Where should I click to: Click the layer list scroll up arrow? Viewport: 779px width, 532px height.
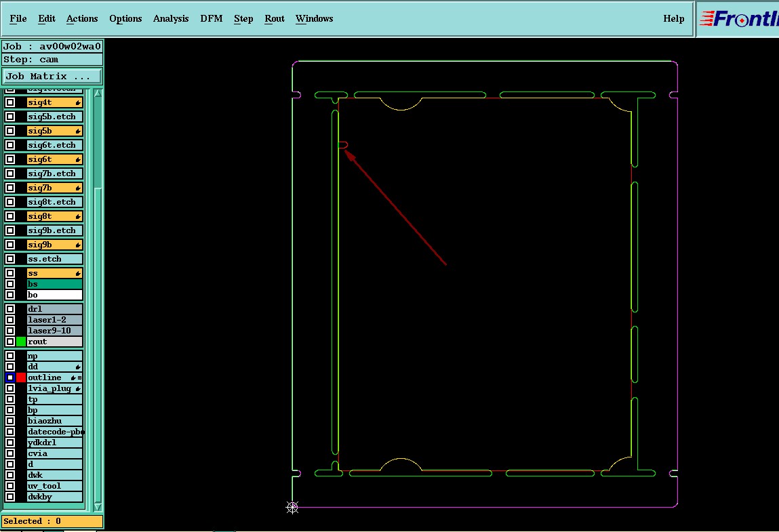coord(98,94)
